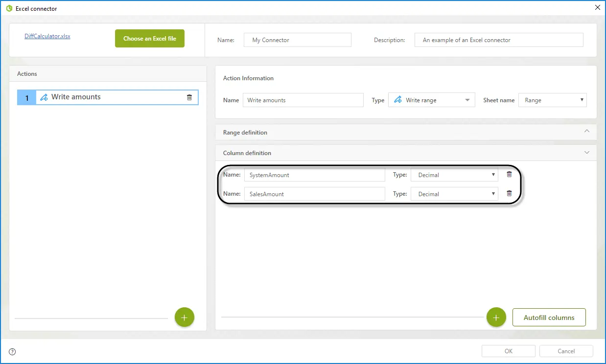Edit the connector Name field

[x=298, y=40]
